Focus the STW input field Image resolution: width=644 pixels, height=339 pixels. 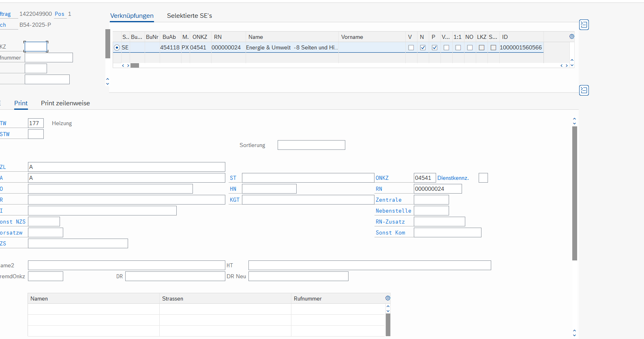point(36,134)
